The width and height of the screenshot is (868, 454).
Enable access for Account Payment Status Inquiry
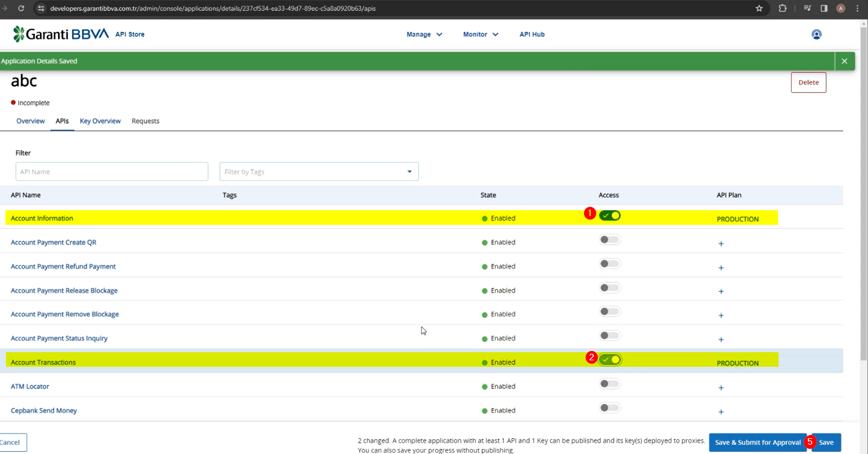(x=610, y=335)
